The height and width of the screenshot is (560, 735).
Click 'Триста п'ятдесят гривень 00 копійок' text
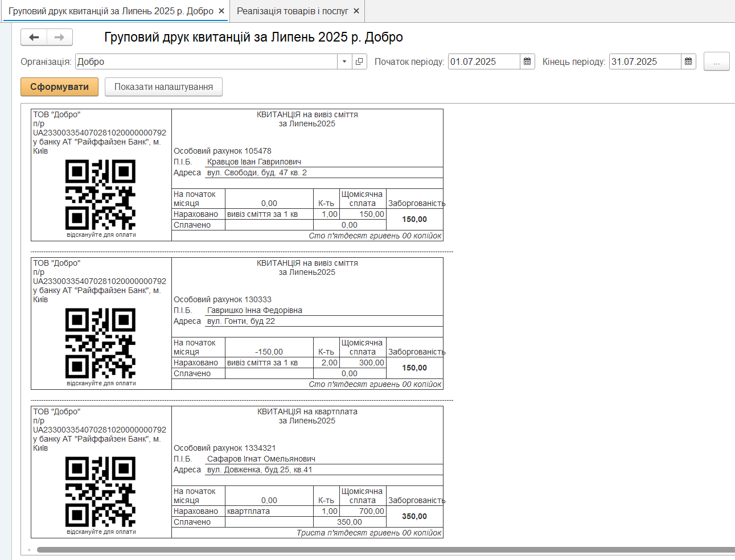pos(369,533)
